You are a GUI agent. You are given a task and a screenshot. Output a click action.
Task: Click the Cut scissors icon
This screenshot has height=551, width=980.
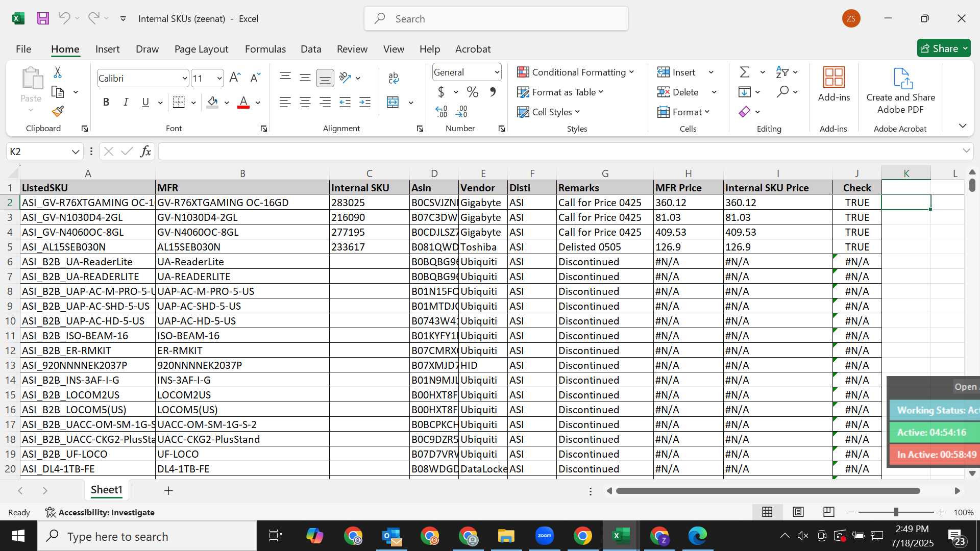(x=58, y=72)
